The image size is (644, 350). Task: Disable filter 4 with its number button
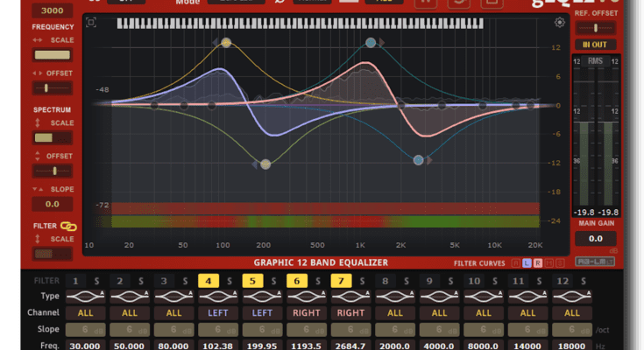(x=209, y=281)
